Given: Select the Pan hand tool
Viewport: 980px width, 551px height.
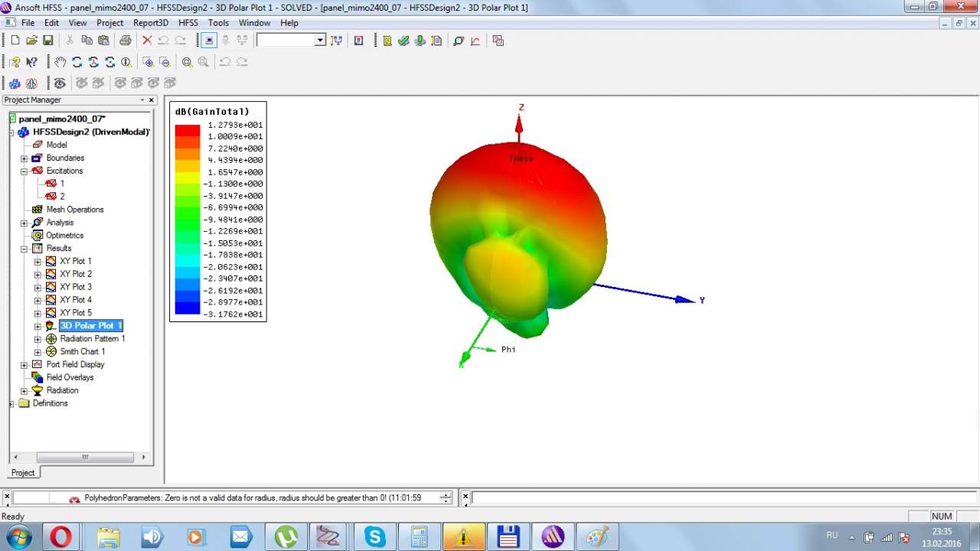Looking at the screenshot, I should click(x=60, y=62).
